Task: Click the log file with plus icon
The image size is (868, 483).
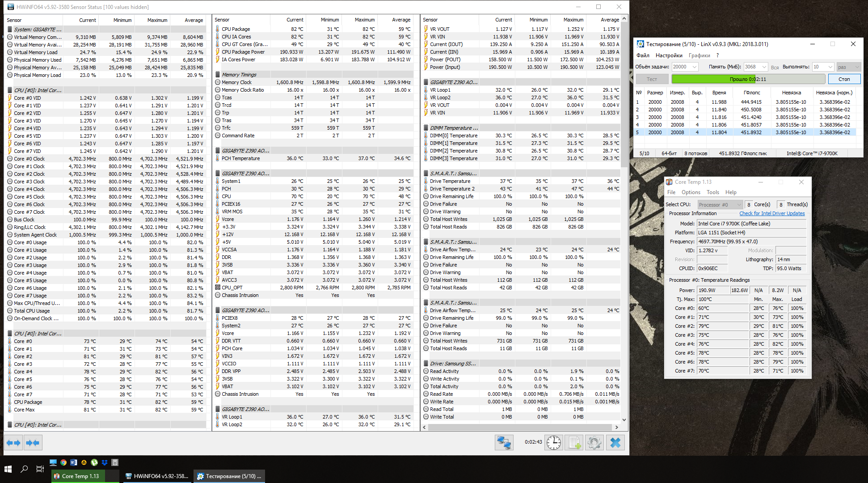Action: pos(573,443)
